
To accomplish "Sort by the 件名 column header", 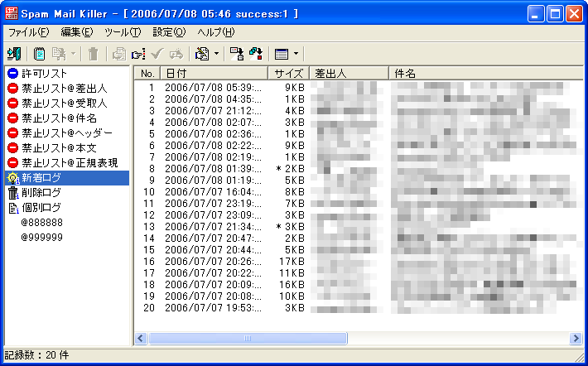I will pyautogui.click(x=486, y=74).
